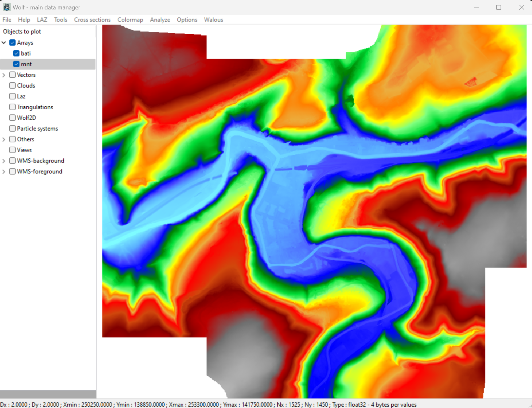Collapse the Arrays tree node

click(x=4, y=43)
